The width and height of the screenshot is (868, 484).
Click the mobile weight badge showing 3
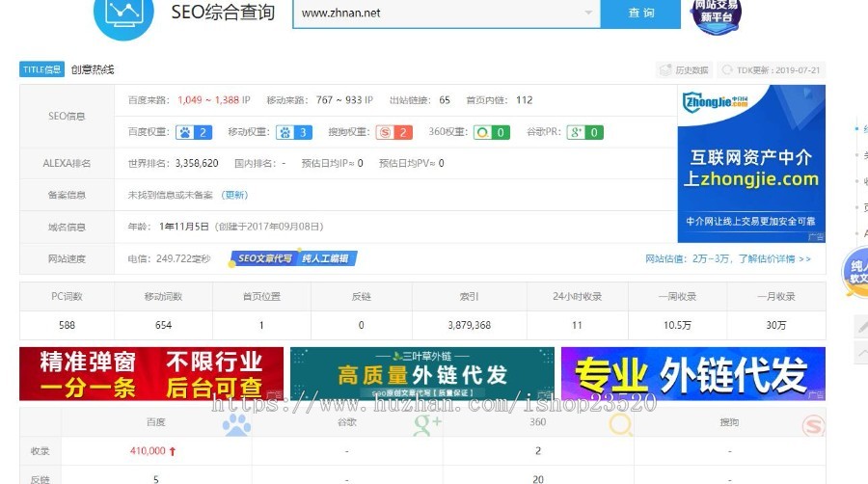[294, 133]
